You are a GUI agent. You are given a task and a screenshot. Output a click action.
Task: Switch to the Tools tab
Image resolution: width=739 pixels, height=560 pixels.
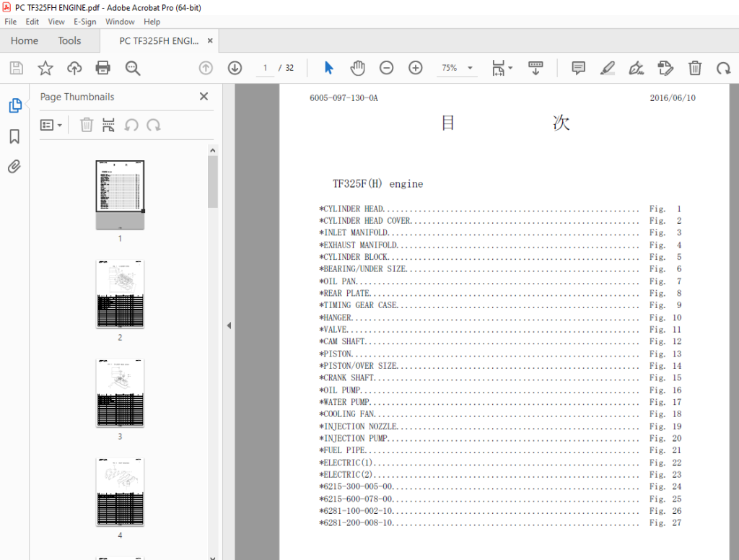pos(69,40)
